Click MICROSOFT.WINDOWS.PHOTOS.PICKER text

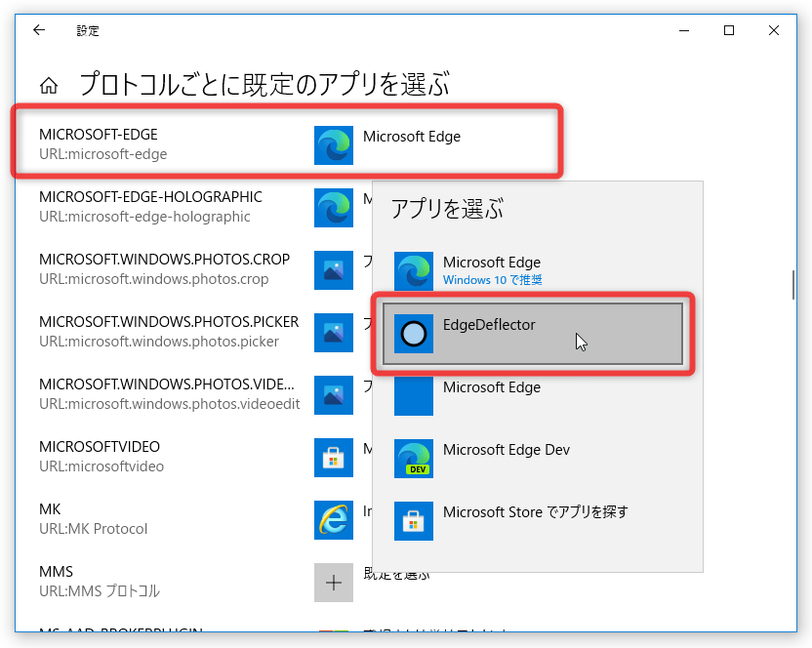pos(170,322)
